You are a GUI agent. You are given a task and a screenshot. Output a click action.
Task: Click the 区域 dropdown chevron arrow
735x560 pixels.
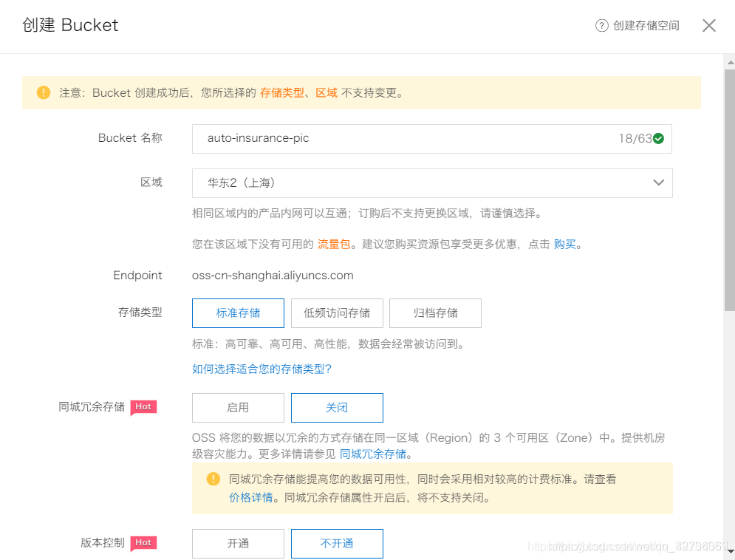pos(659,182)
